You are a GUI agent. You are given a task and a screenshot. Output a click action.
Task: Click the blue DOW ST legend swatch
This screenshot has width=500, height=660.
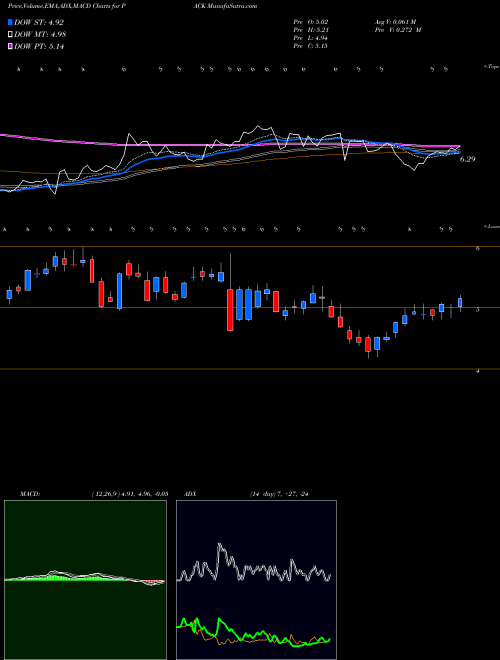(11, 22)
